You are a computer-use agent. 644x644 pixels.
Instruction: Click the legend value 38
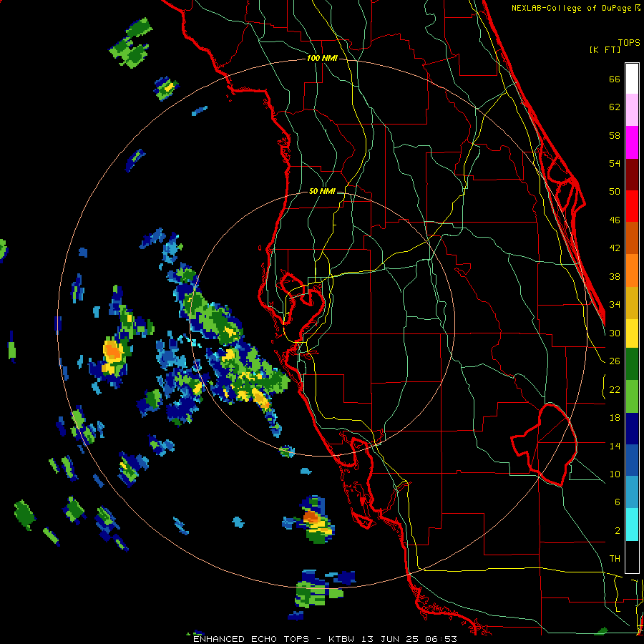pyautogui.click(x=615, y=276)
